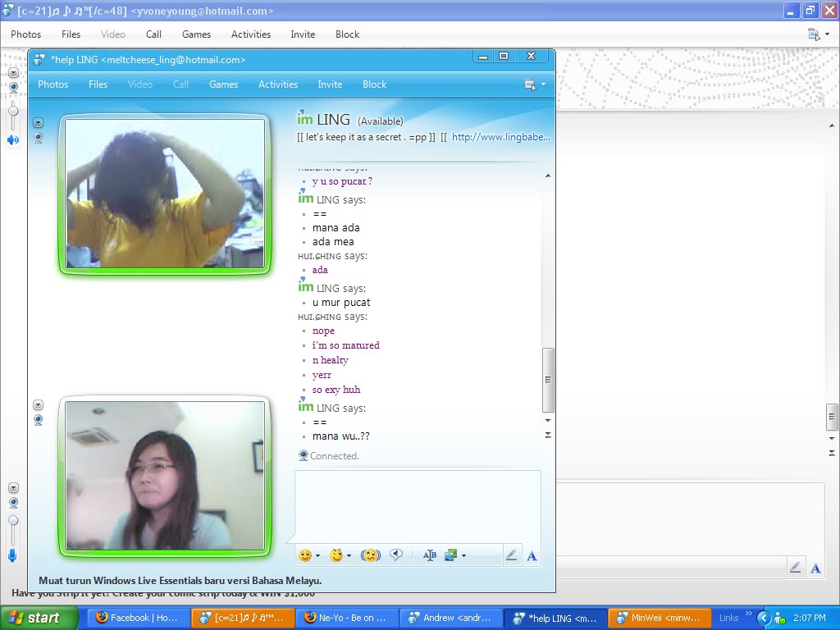
Task: Click the voice clip icon in LING chat
Action: (x=396, y=555)
